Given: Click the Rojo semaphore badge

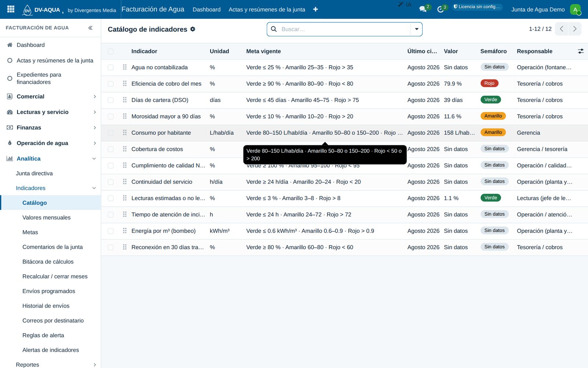Looking at the screenshot, I should click(x=489, y=83).
